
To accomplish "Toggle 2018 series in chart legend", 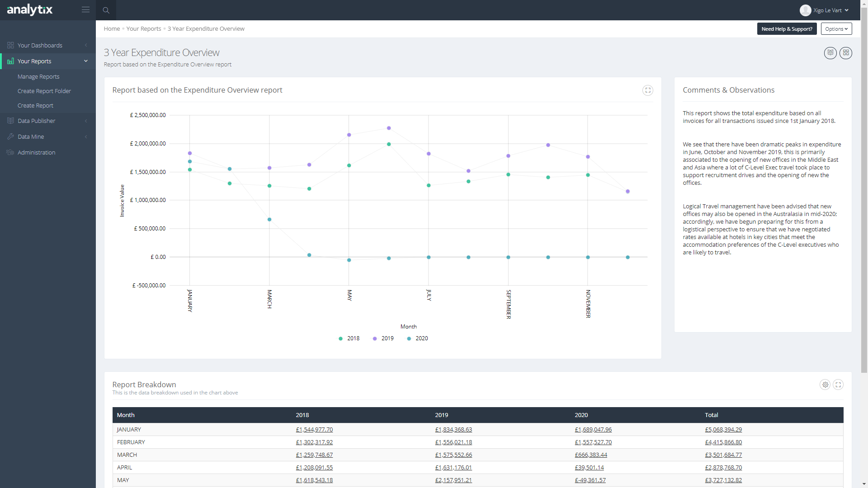I will (x=349, y=338).
